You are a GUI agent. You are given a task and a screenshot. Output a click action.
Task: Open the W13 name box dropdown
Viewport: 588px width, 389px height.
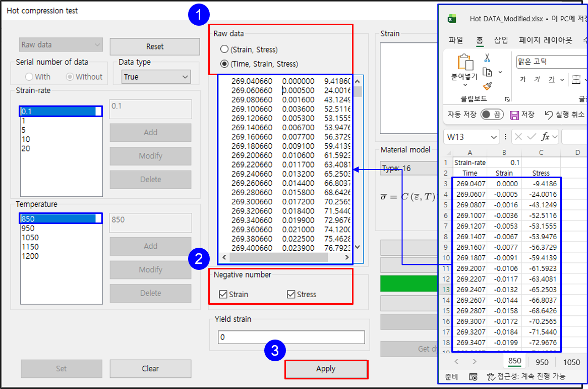pyautogui.click(x=494, y=137)
